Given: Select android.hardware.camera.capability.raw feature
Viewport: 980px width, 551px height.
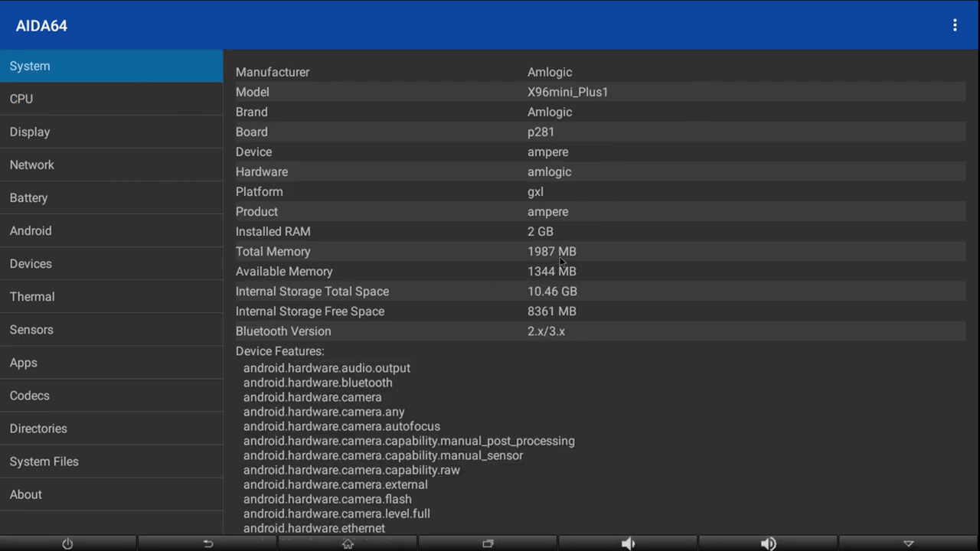Looking at the screenshot, I should click(x=351, y=470).
